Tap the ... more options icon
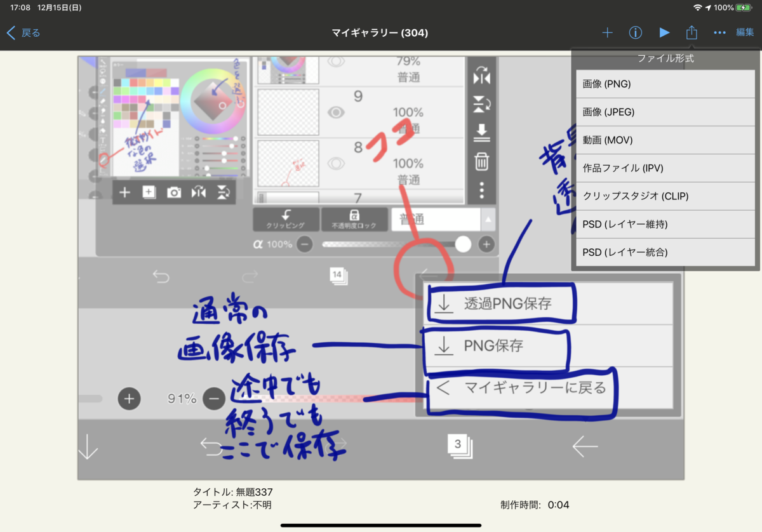This screenshot has width=762, height=532. (719, 32)
